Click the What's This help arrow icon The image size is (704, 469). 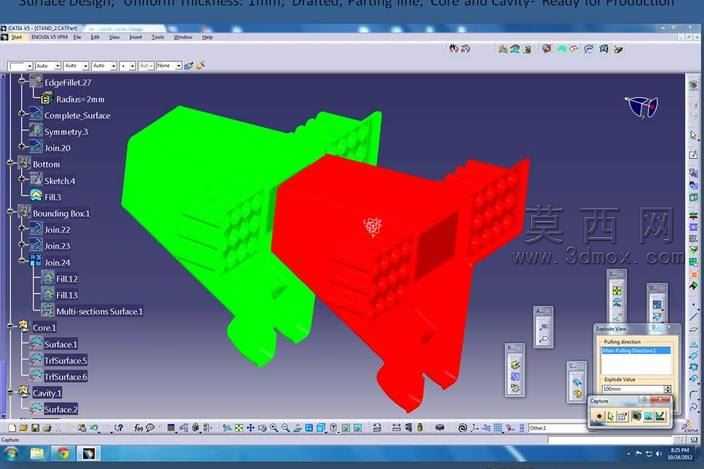(x=119, y=428)
